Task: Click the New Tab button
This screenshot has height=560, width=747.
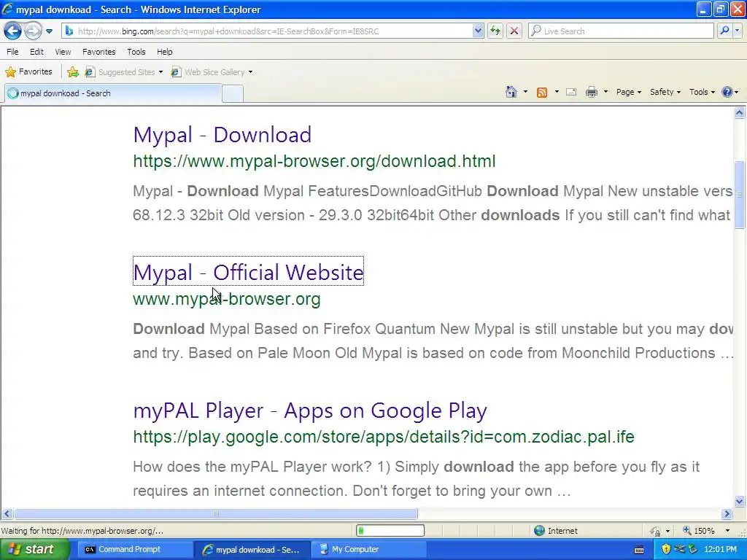Action: tap(233, 94)
